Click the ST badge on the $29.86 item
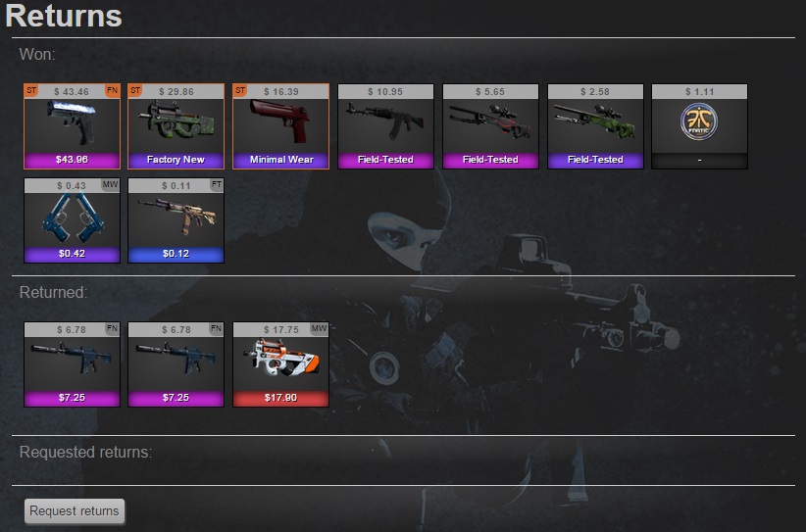This screenshot has width=806, height=532. 135,91
